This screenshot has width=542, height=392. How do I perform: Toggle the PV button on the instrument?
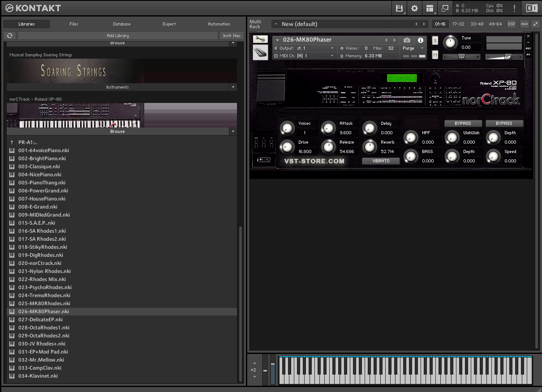click(x=528, y=55)
